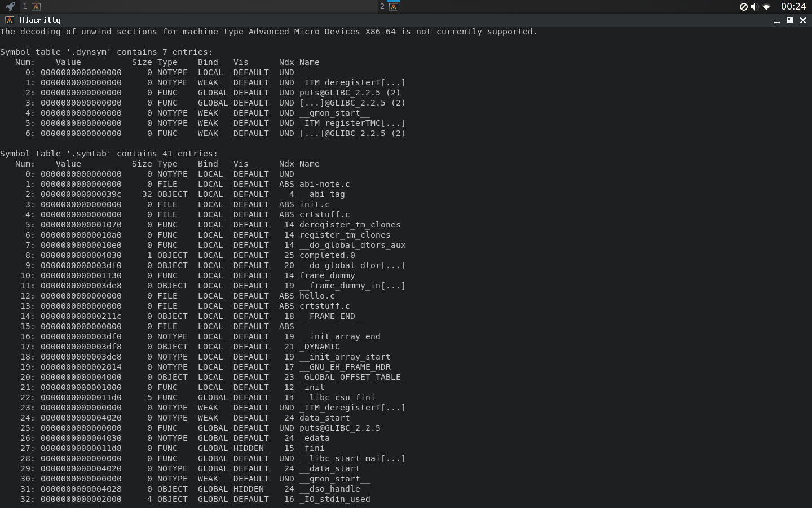
Task: Click the value 0000000000004028
Action: pyautogui.click(x=81, y=489)
